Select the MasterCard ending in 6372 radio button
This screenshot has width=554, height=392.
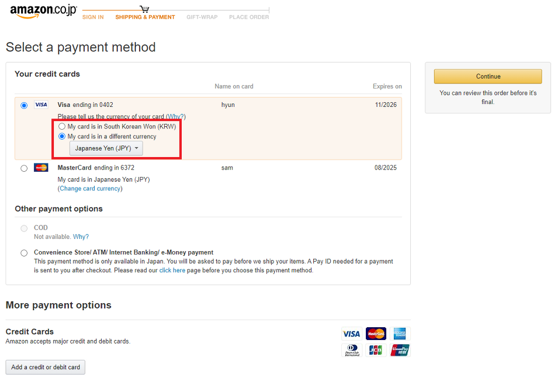[x=24, y=168]
